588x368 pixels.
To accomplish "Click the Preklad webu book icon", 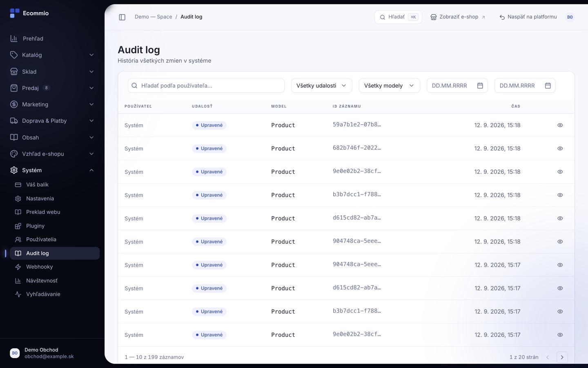I will (18, 212).
